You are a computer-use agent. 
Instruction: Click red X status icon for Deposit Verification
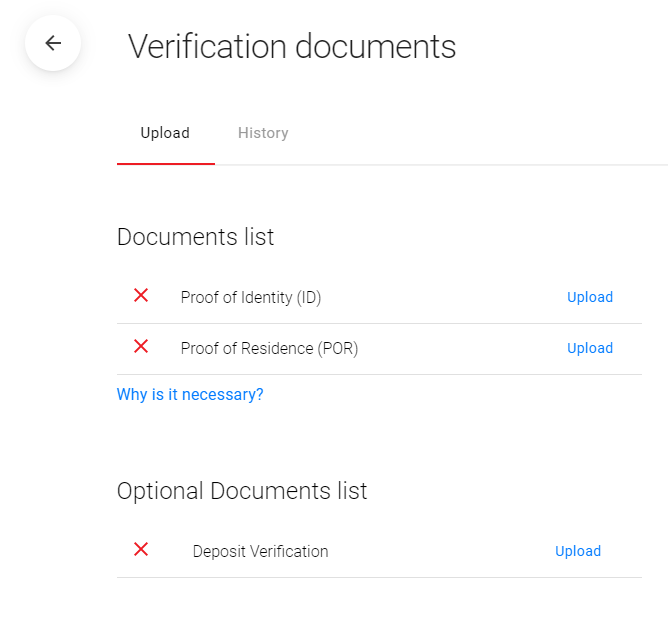[x=141, y=550]
